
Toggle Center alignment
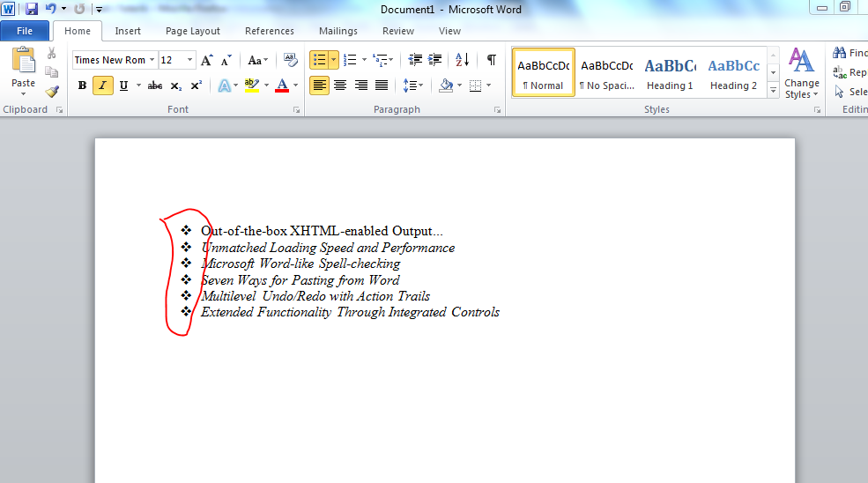point(340,85)
